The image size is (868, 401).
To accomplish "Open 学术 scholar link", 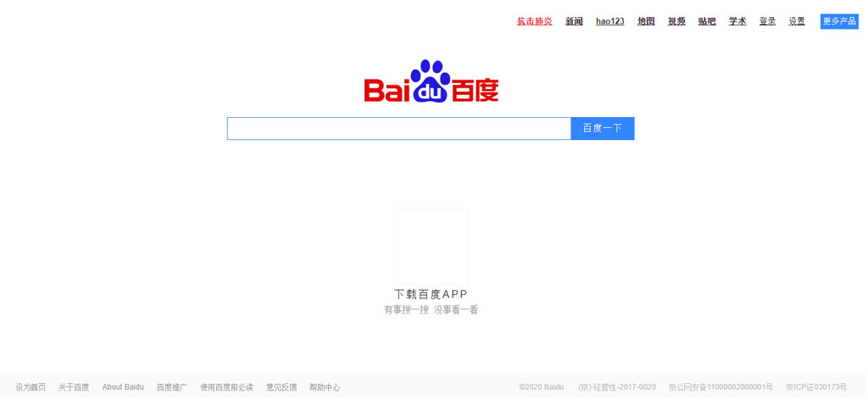I will [737, 21].
